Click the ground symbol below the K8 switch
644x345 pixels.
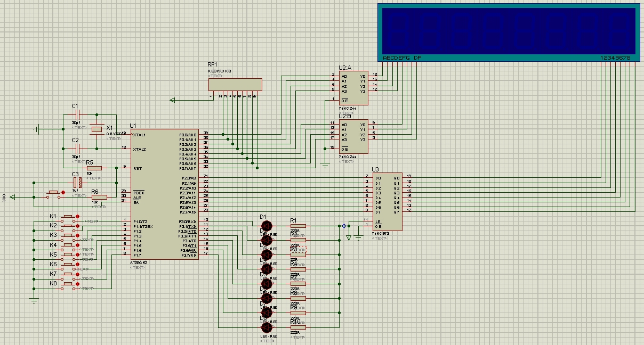tap(34, 300)
